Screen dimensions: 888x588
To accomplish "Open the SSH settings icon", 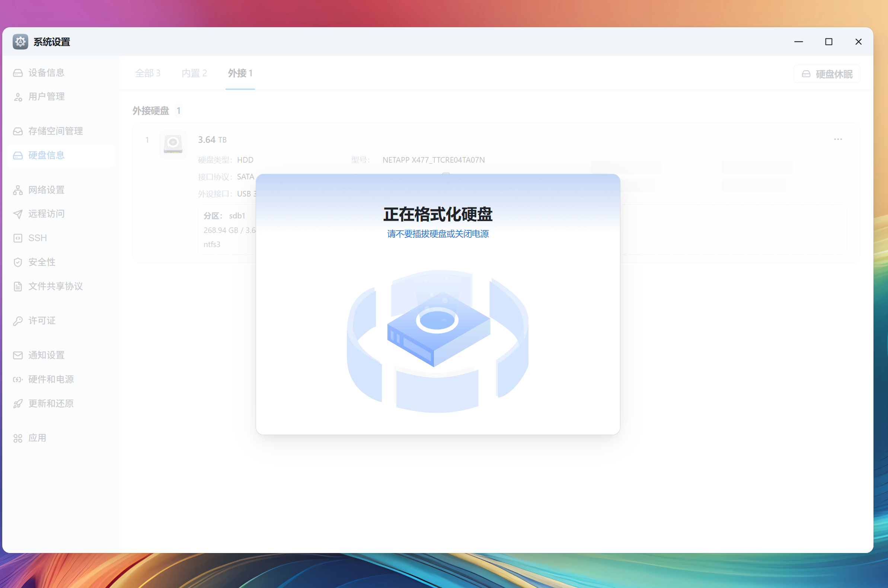I will click(x=18, y=238).
